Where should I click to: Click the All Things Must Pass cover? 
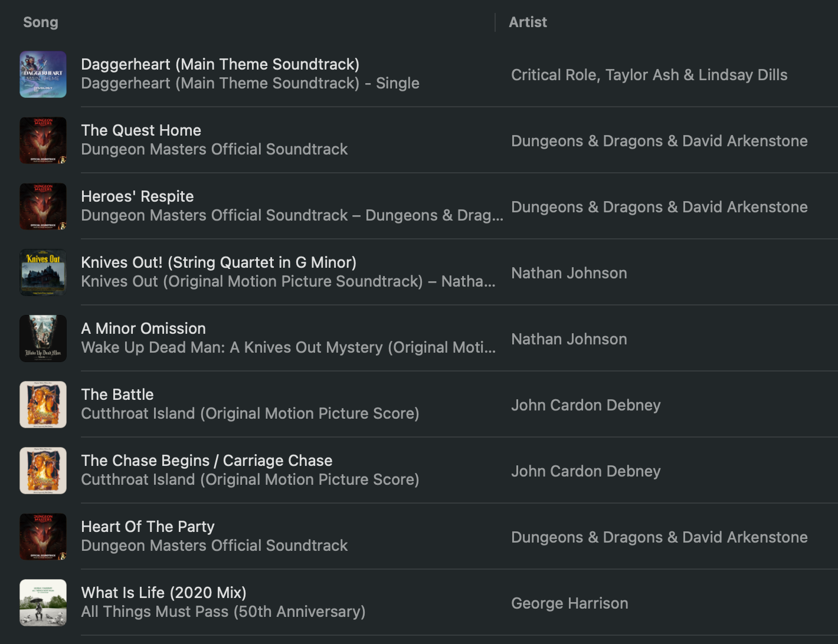(x=43, y=603)
